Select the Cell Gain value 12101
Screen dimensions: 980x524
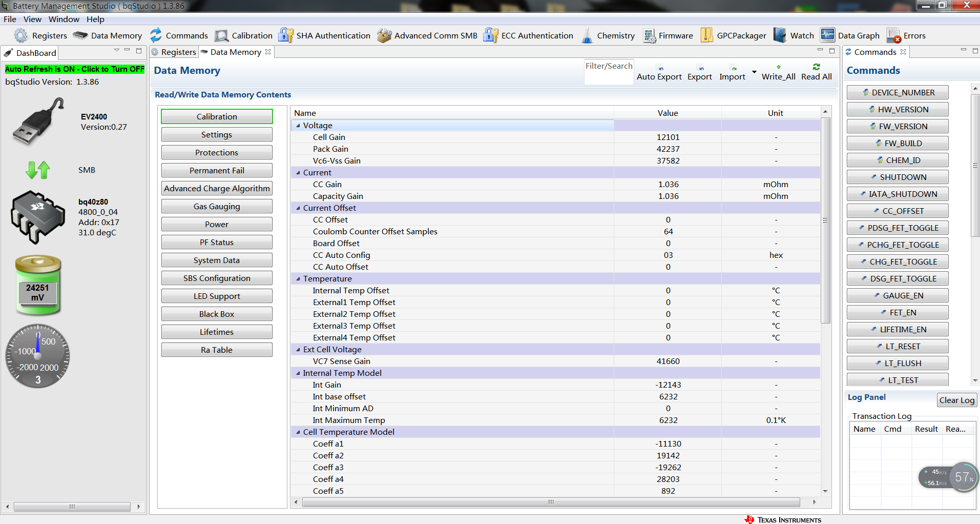pos(668,137)
